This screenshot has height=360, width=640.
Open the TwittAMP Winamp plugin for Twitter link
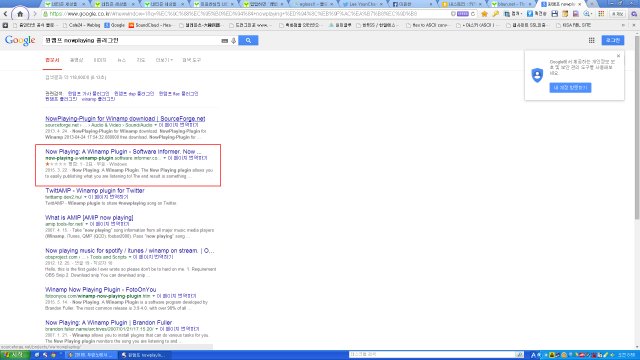95,191
